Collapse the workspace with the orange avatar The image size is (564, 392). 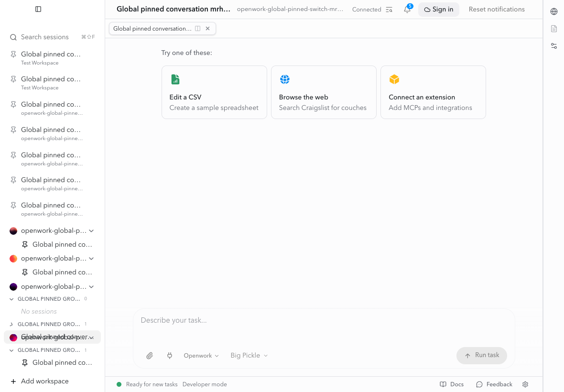(91, 259)
